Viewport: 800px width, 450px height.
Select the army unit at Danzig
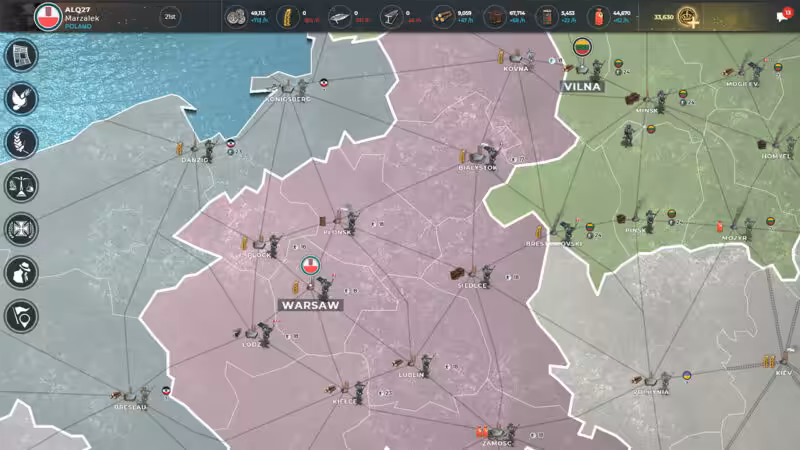pyautogui.click(x=209, y=150)
